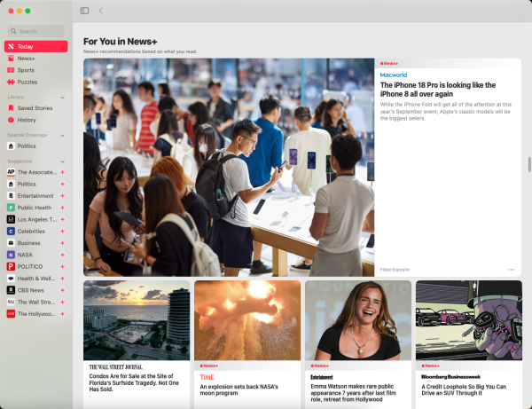Toggle the sidebar with the toolbar icon
This screenshot has height=409, width=532.
(84, 11)
